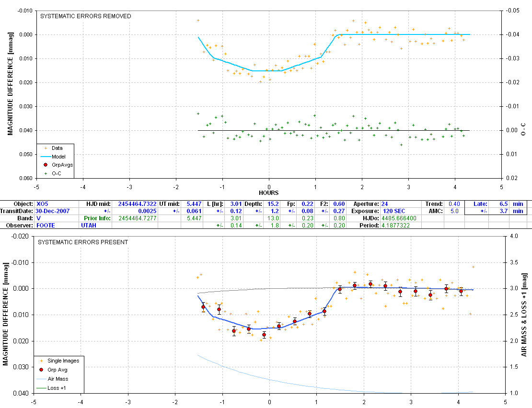532x408 pixels.
Task: Select the Observer name FOOTE
Action: tap(46, 226)
